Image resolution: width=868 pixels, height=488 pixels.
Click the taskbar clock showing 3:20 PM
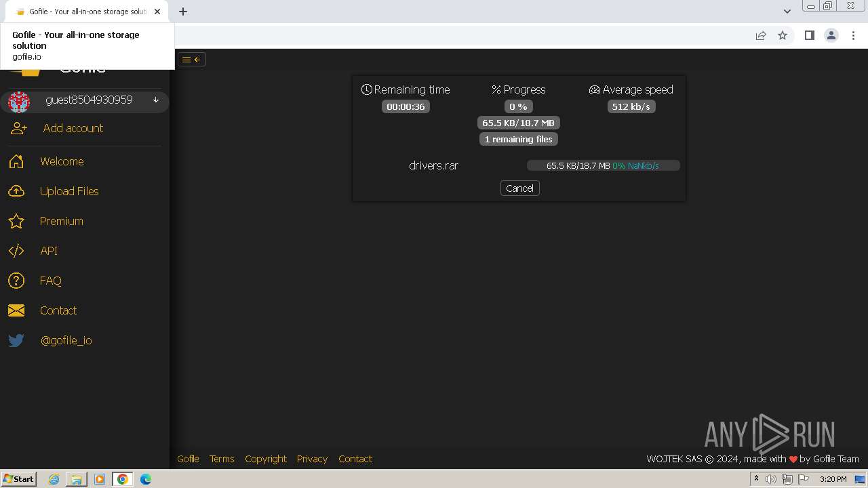pos(833,479)
